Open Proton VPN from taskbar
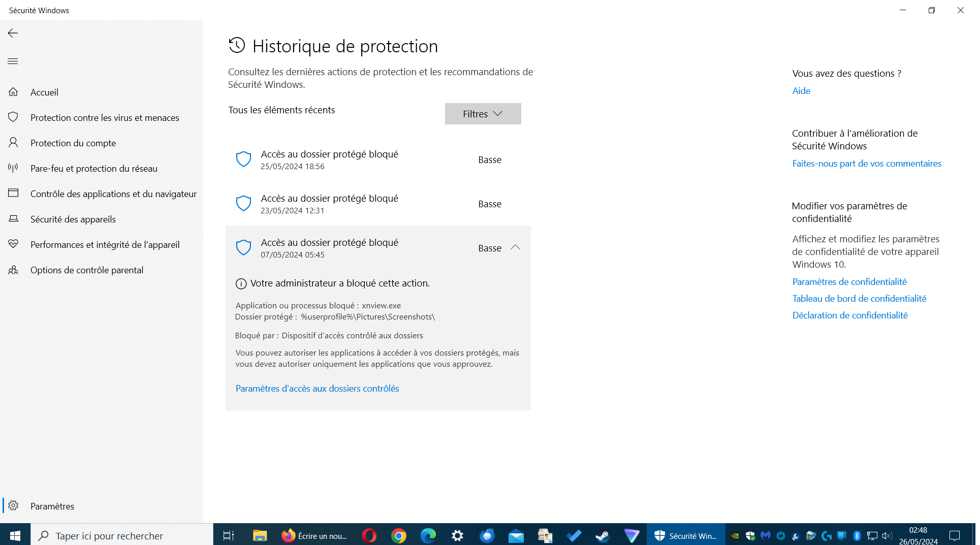This screenshot has height=545, width=980. (632, 535)
